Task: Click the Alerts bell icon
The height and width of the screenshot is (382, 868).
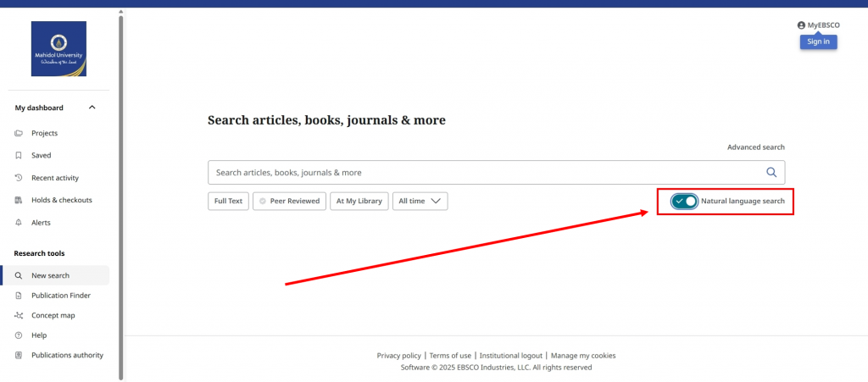Action: (x=19, y=222)
